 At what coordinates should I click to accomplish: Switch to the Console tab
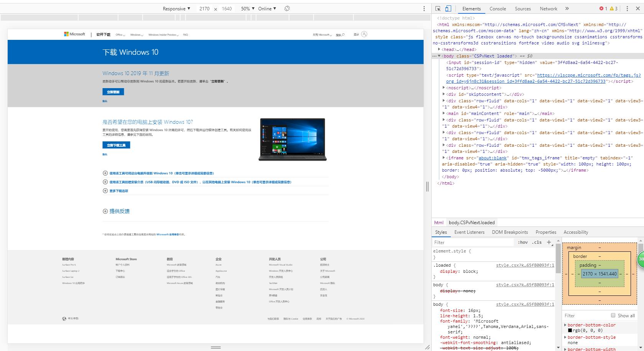click(498, 8)
